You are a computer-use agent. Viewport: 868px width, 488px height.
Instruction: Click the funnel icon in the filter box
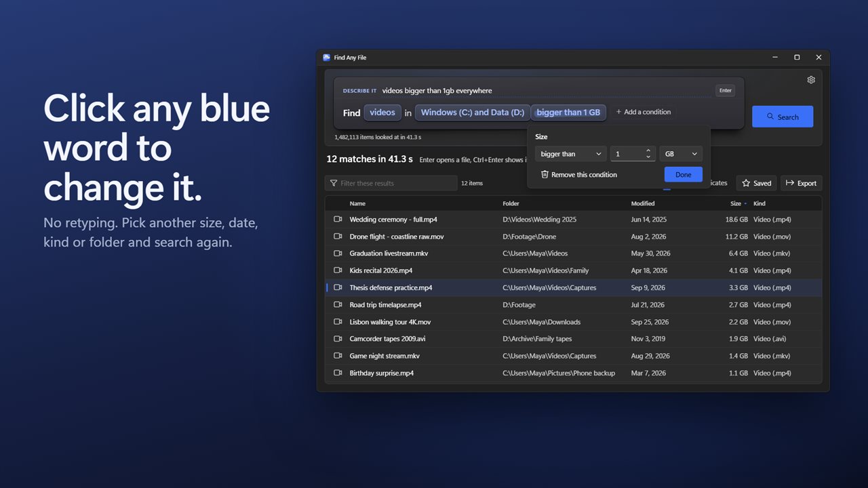point(333,183)
